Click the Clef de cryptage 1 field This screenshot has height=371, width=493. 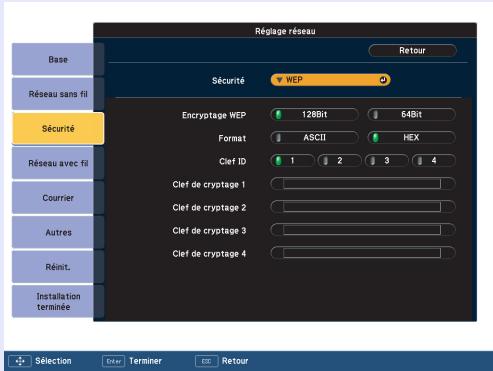point(363,184)
